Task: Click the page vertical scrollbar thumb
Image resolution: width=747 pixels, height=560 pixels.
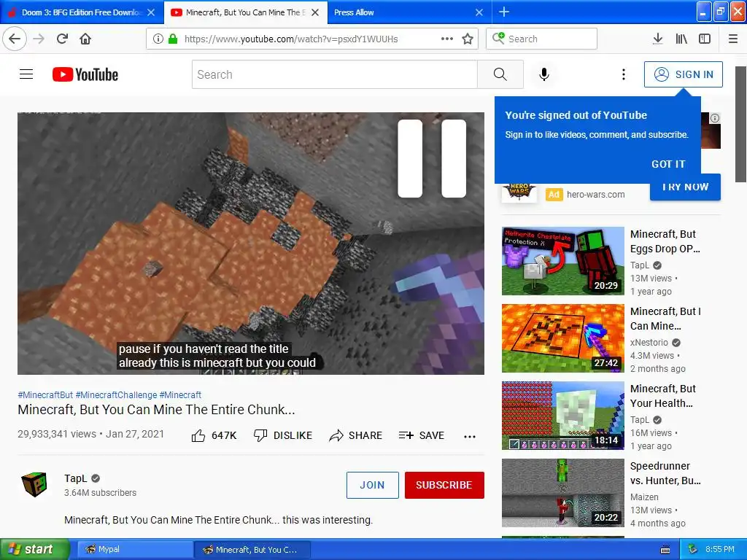Action: tap(740, 124)
